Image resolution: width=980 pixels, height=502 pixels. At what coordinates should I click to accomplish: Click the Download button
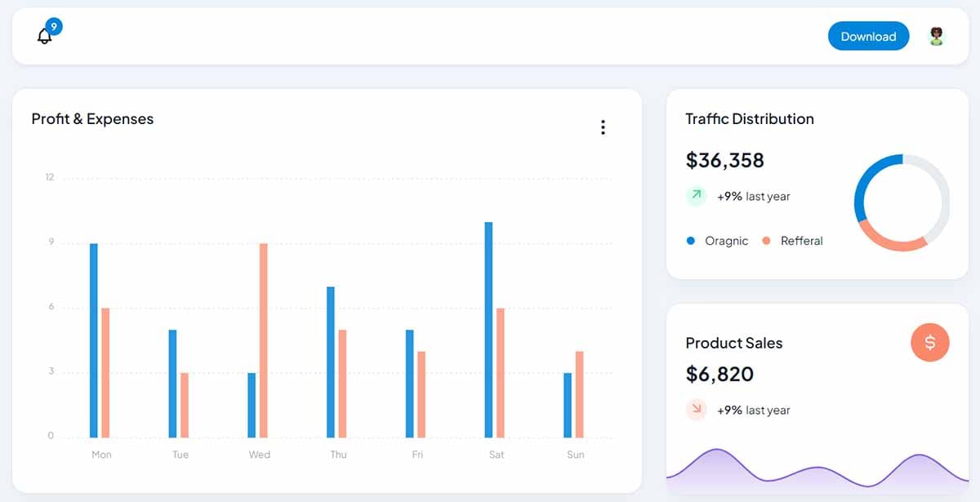click(868, 36)
